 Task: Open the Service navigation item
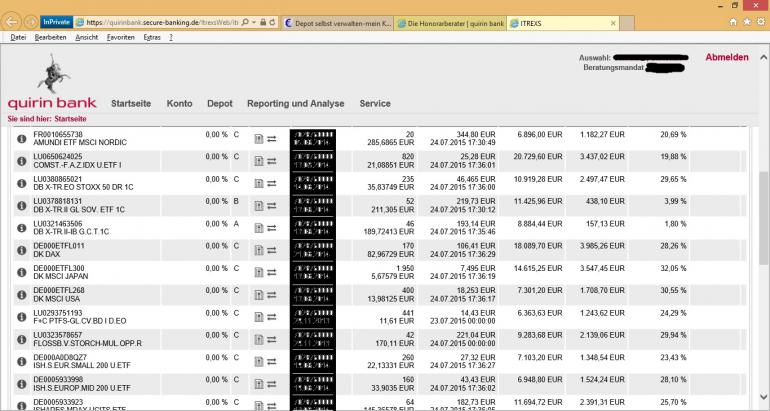tap(375, 104)
